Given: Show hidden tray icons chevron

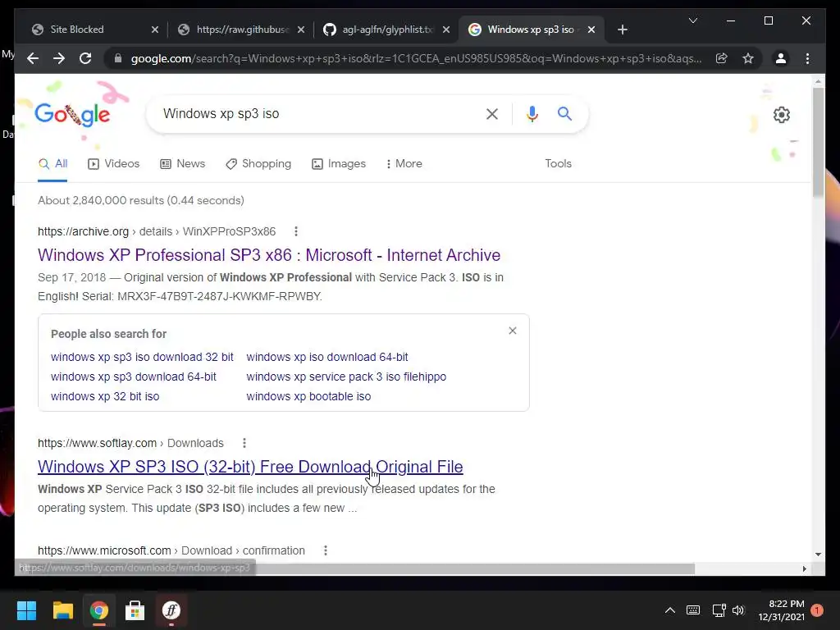Looking at the screenshot, I should click(x=669, y=610).
